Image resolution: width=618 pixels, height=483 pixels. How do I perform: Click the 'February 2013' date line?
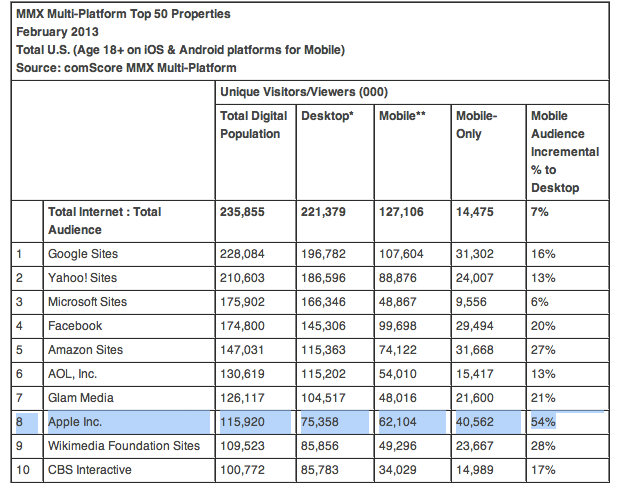point(57,32)
